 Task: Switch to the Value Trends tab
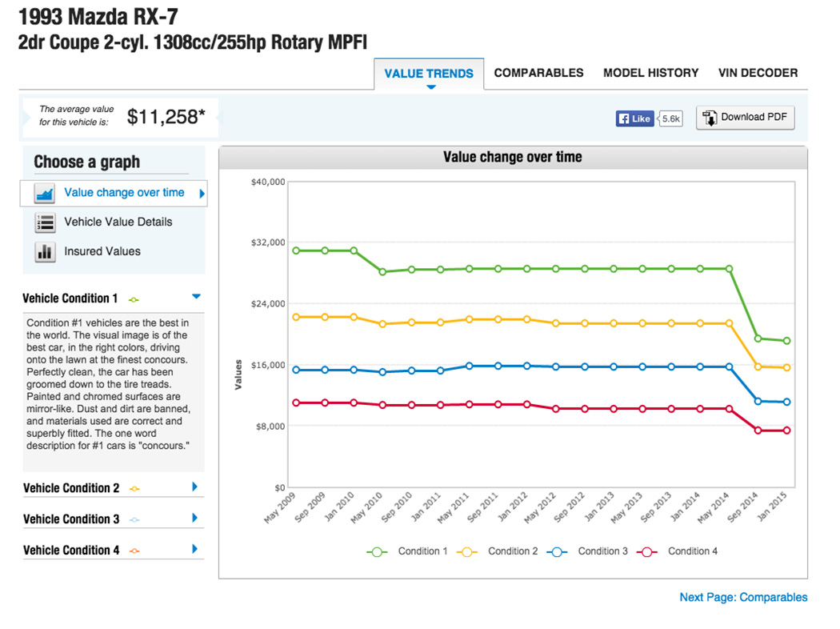(x=429, y=74)
